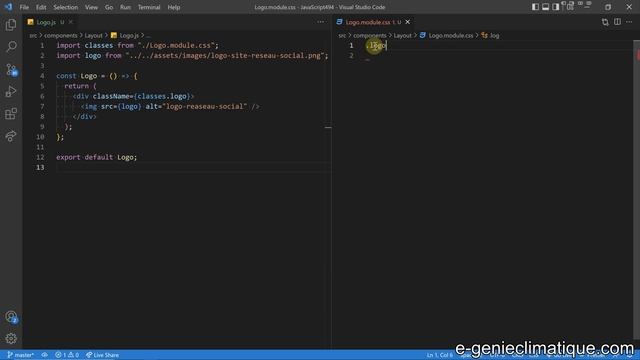Screen dimensions: 640x360
Task: Open components breadcrumb in right editor
Action: [370, 36]
